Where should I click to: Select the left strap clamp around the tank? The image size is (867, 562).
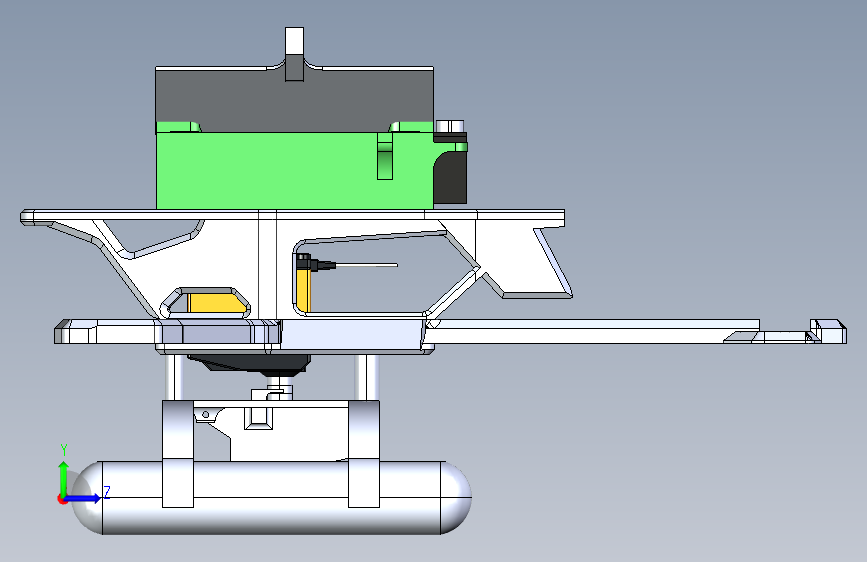click(x=178, y=454)
